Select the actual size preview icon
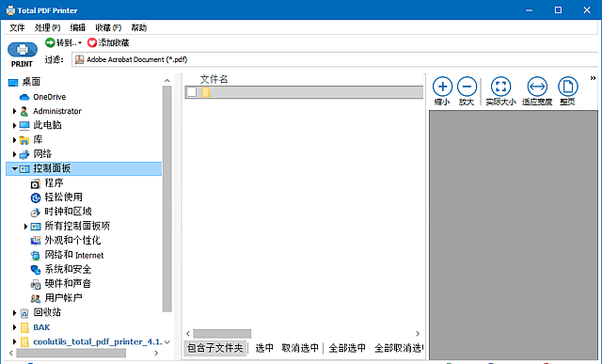The width and height of the screenshot is (602, 364). point(500,87)
